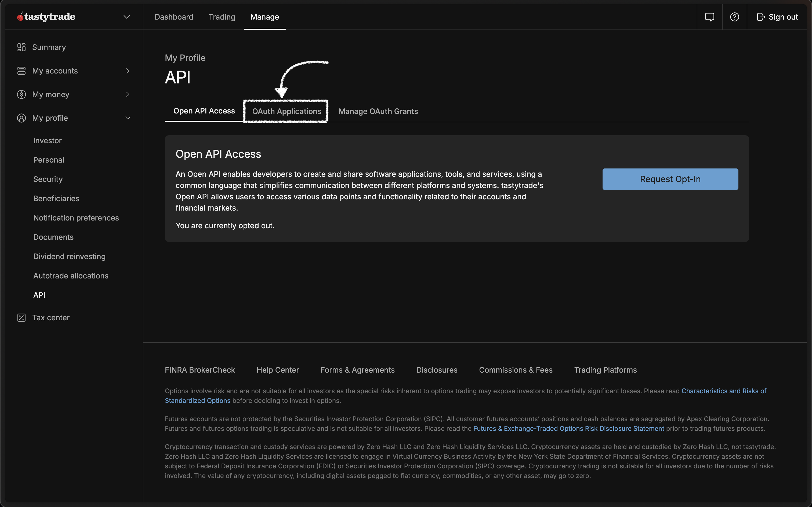The width and height of the screenshot is (812, 507).
Task: Select the Summary grid icon
Action: (x=21, y=47)
